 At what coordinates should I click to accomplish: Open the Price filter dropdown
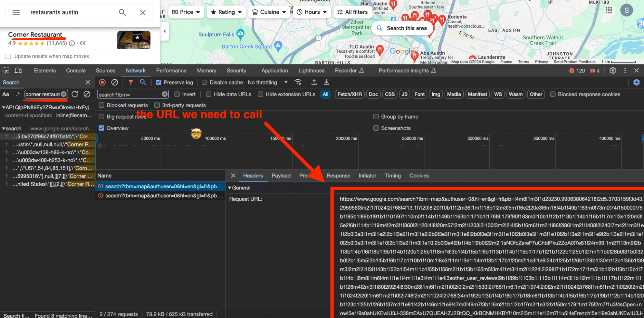186,12
